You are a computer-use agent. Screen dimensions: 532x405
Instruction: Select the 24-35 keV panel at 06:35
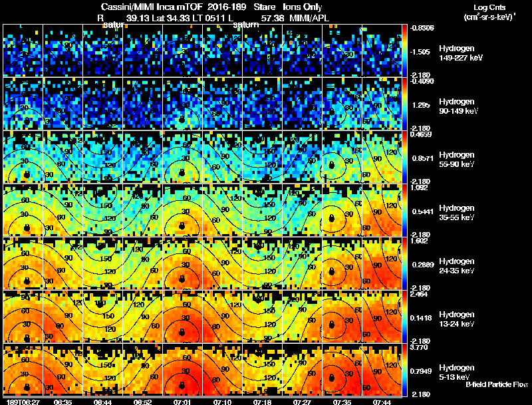tap(63, 263)
